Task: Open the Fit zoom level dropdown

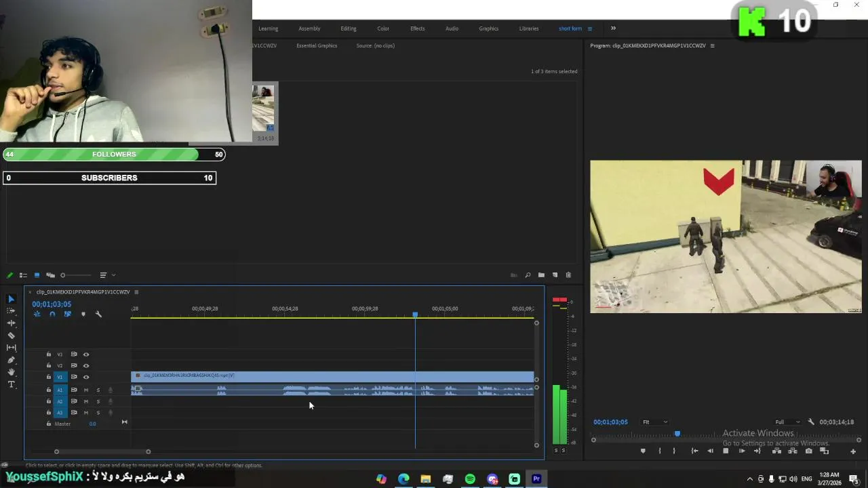Action: pyautogui.click(x=655, y=422)
